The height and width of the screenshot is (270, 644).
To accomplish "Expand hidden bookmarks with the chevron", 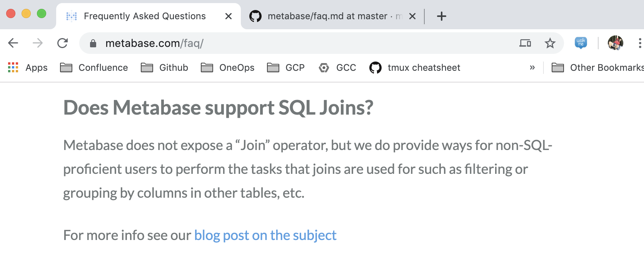I will (532, 67).
